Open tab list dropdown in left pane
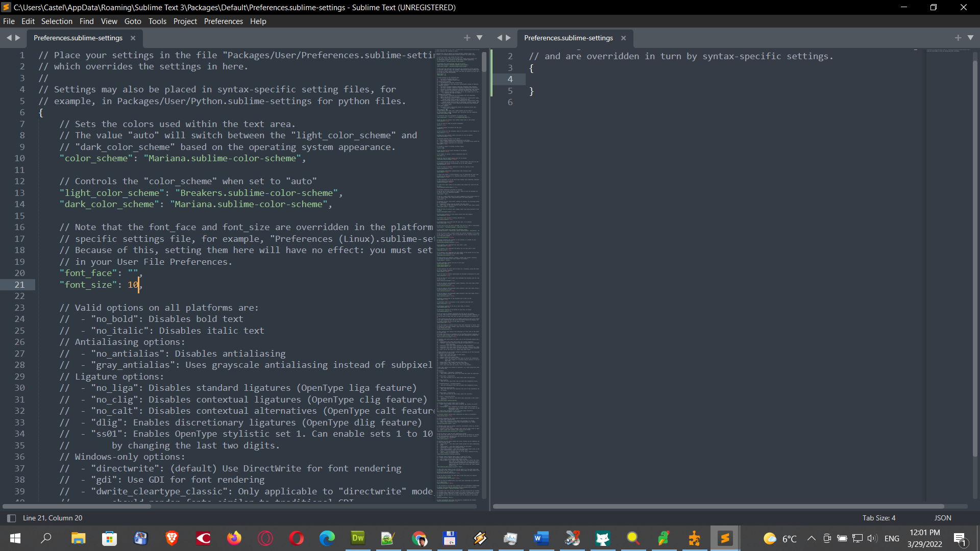 479,38
